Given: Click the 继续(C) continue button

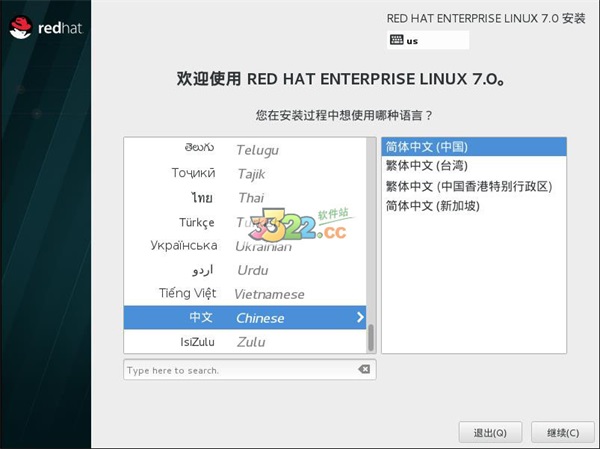Looking at the screenshot, I should pyautogui.click(x=563, y=433).
